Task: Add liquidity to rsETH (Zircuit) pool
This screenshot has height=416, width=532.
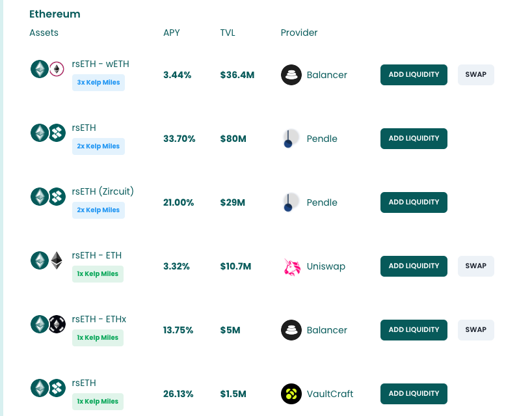Action: (x=414, y=202)
